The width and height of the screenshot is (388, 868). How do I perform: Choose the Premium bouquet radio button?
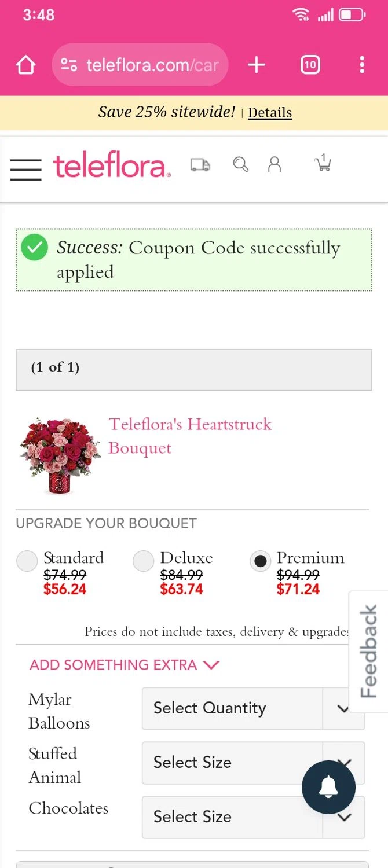click(x=261, y=561)
